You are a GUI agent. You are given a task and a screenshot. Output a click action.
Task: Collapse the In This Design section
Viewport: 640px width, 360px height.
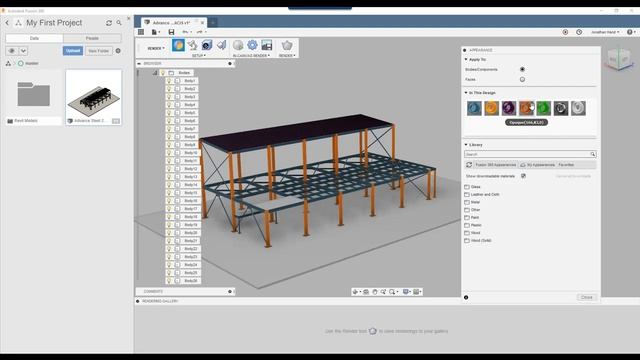[466, 93]
